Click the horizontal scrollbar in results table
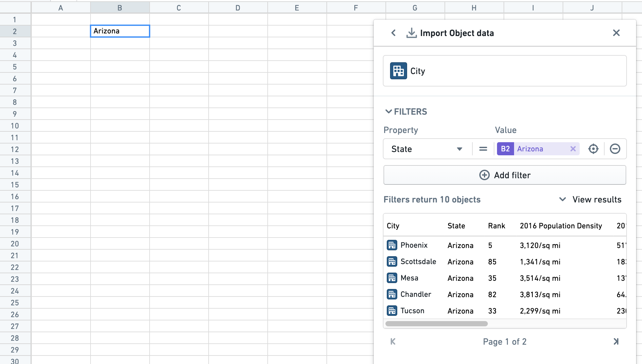This screenshot has height=364, width=642. [436, 324]
